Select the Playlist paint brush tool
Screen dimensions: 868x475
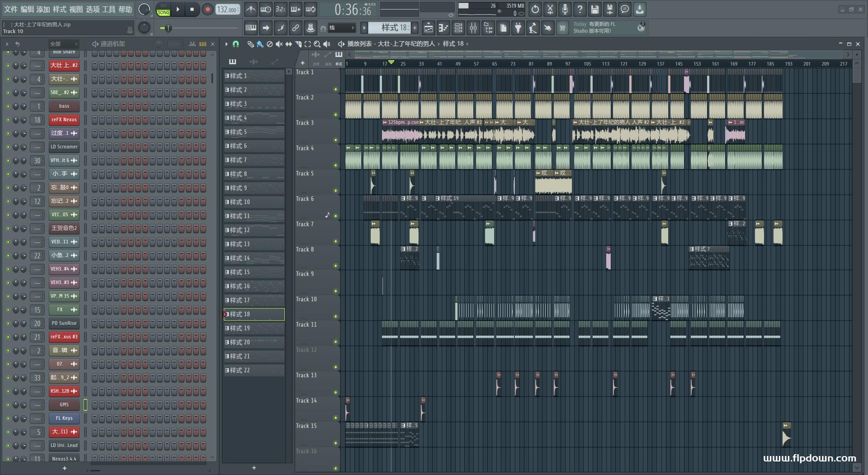point(260,44)
